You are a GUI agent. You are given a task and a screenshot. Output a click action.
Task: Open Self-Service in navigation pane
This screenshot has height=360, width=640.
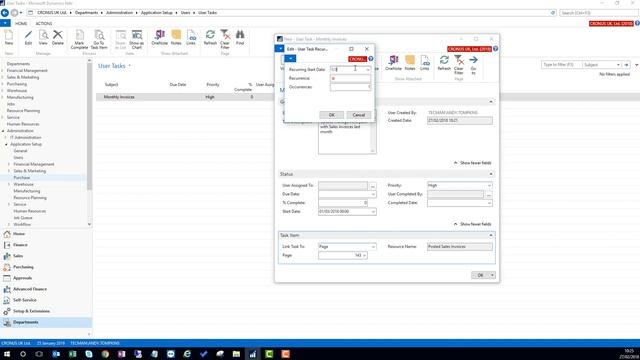pyautogui.click(x=24, y=300)
